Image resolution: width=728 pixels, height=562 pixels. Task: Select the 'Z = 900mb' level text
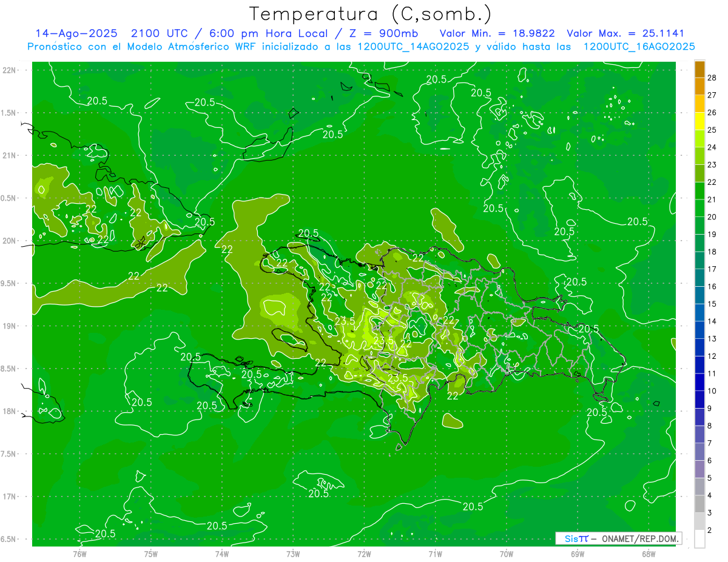click(383, 33)
